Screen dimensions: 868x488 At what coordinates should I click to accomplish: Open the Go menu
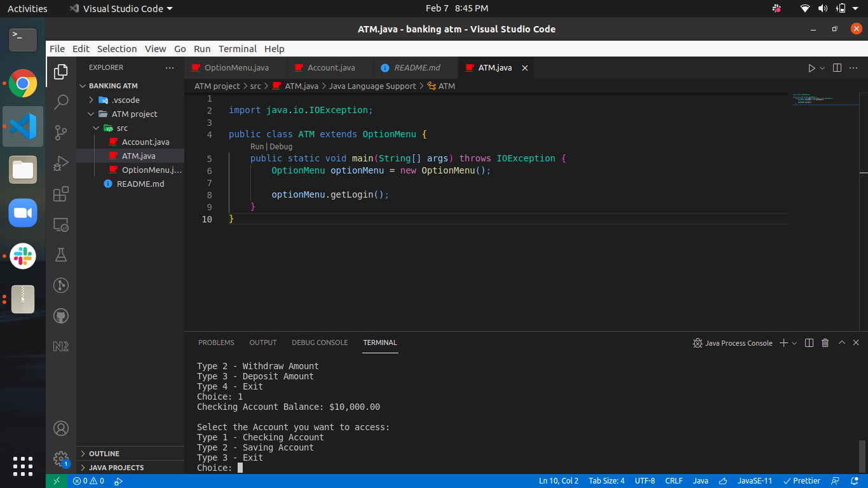180,49
